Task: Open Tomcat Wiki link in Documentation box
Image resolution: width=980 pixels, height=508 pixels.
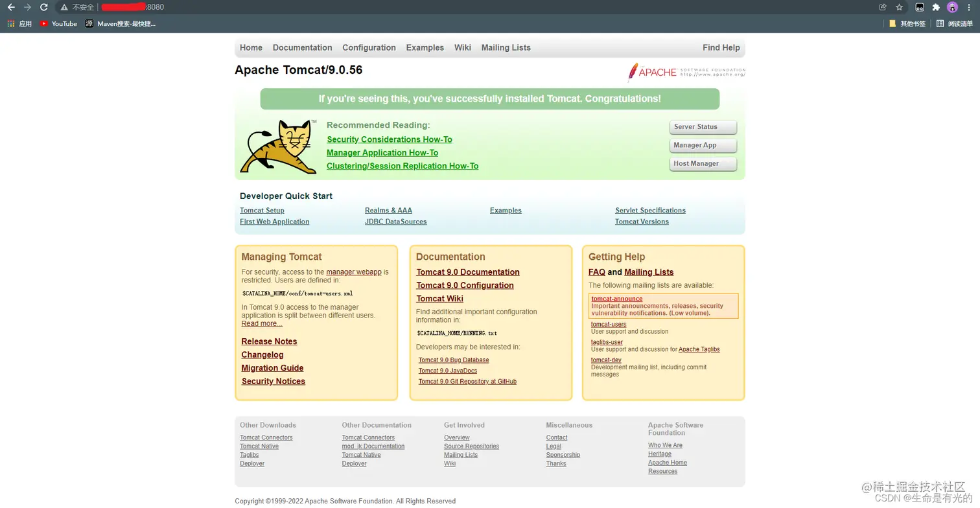Action: [439, 299]
